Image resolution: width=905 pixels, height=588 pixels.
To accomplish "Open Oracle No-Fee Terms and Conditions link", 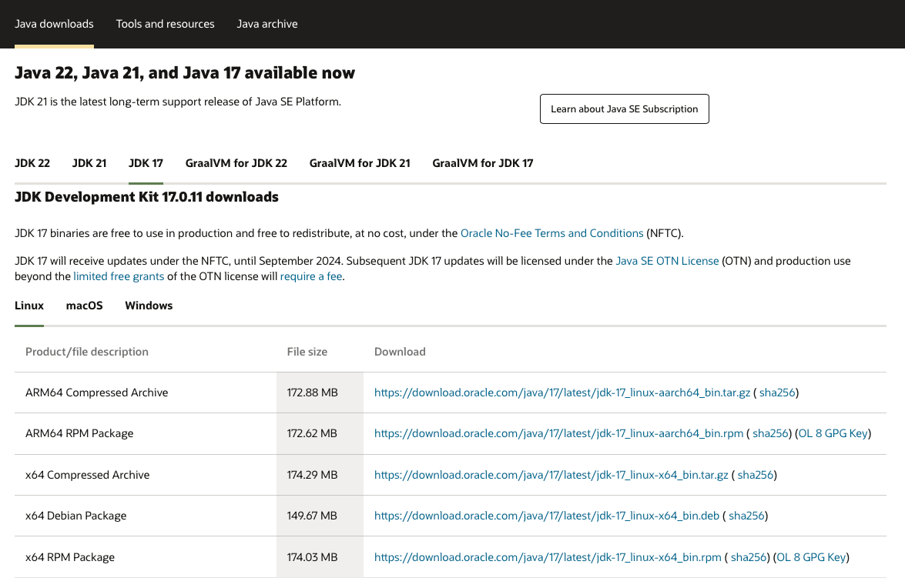I will pos(551,233).
